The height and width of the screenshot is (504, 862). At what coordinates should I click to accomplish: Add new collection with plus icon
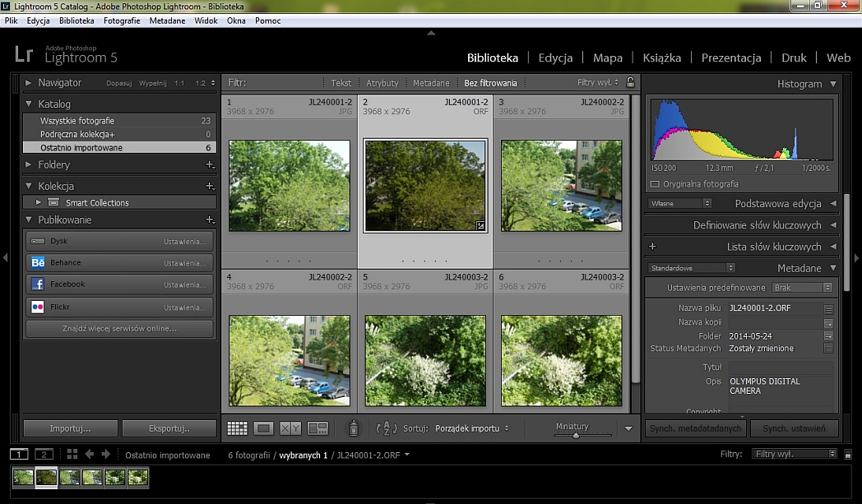pos(210,187)
